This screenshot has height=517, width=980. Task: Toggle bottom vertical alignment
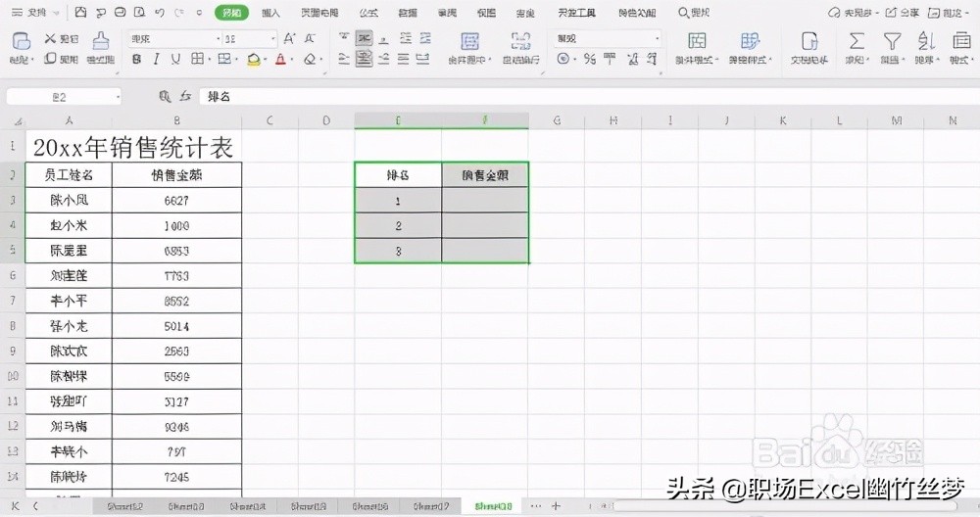click(384, 39)
